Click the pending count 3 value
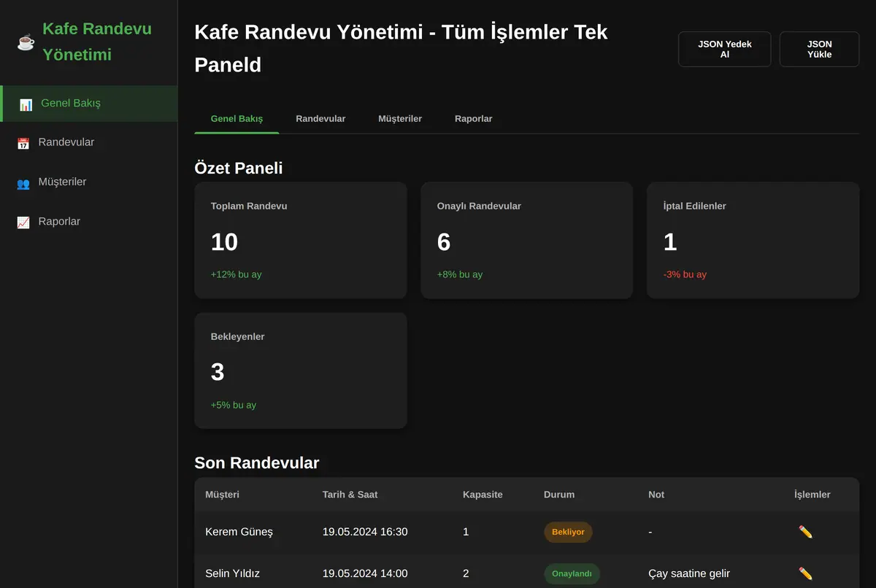 (218, 372)
